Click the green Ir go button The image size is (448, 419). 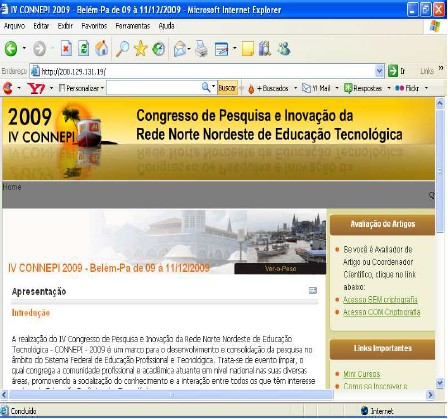click(397, 71)
